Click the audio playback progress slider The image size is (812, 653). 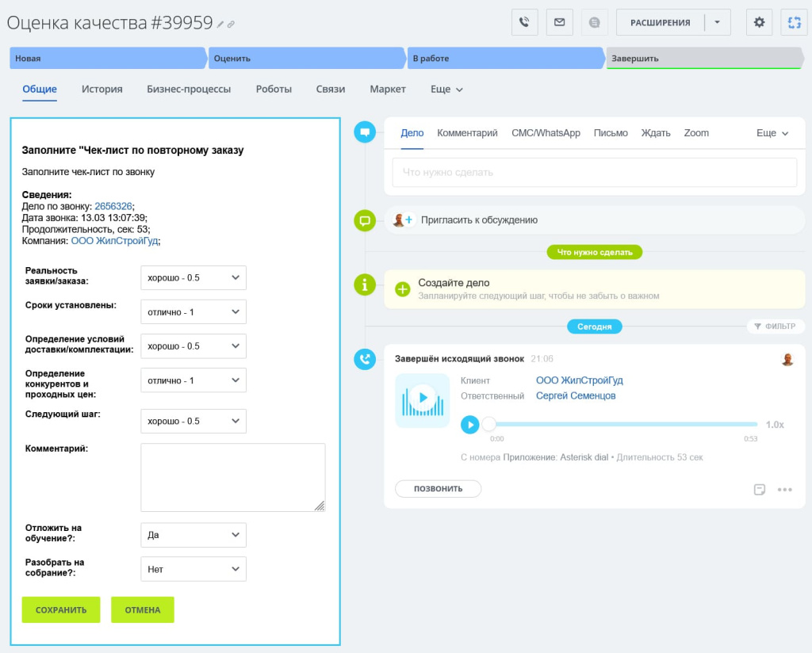(619, 425)
